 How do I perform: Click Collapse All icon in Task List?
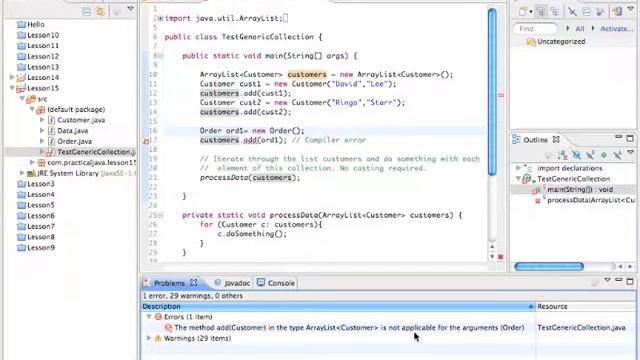587,12
